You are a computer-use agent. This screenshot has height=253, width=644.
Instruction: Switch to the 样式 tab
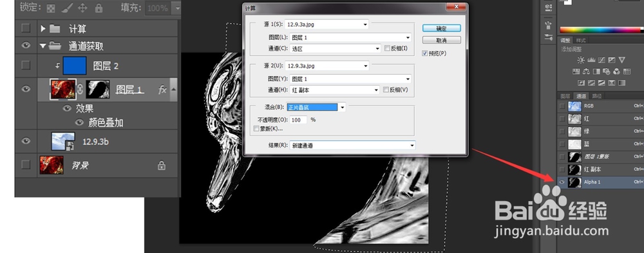point(581,41)
